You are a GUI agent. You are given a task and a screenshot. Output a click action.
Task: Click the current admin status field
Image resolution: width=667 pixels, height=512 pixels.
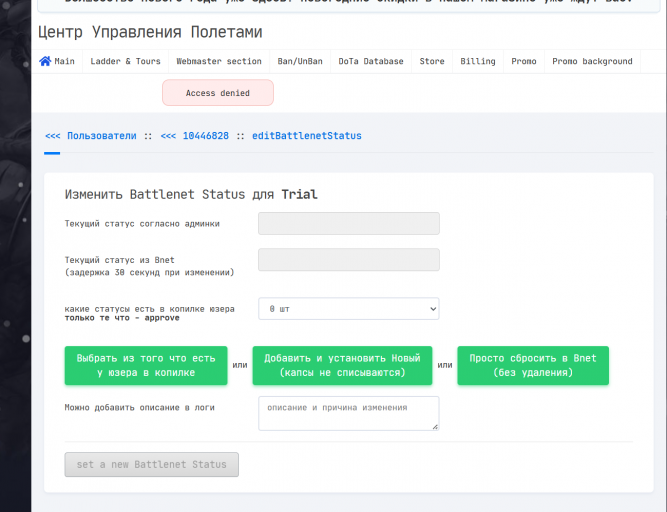click(x=349, y=223)
